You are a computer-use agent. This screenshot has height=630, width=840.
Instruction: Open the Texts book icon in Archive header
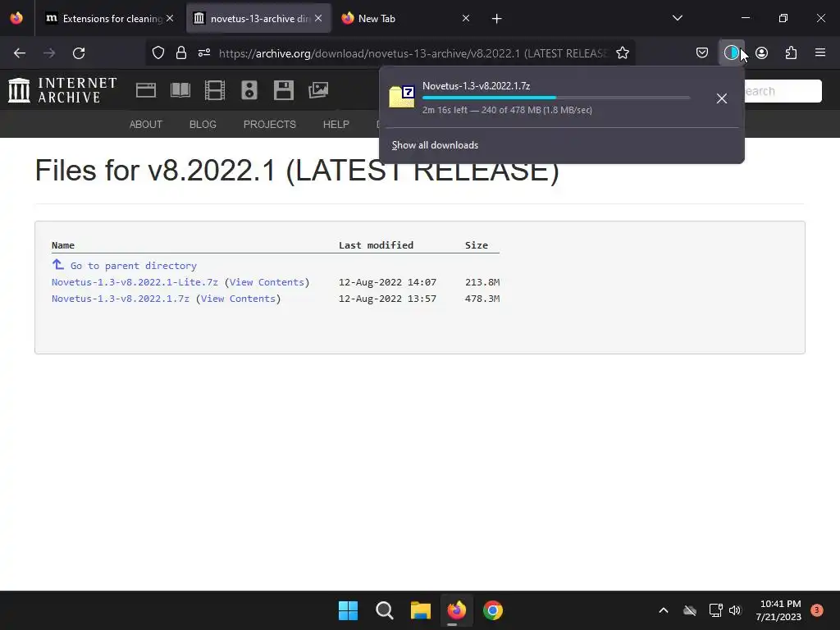(x=180, y=90)
